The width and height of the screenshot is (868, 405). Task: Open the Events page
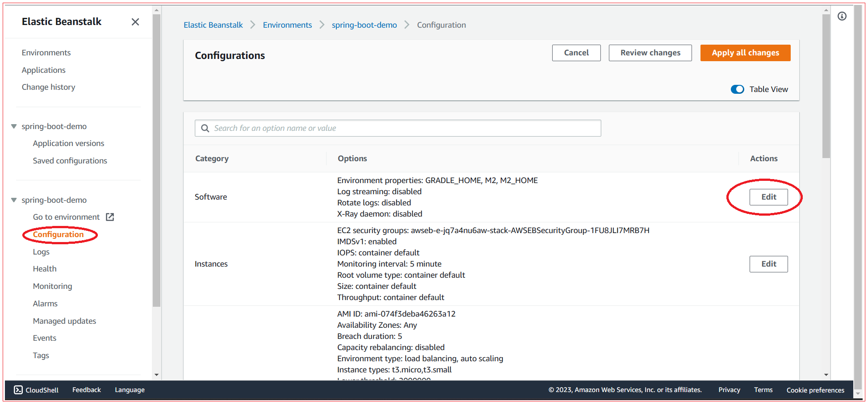pyautogui.click(x=44, y=338)
